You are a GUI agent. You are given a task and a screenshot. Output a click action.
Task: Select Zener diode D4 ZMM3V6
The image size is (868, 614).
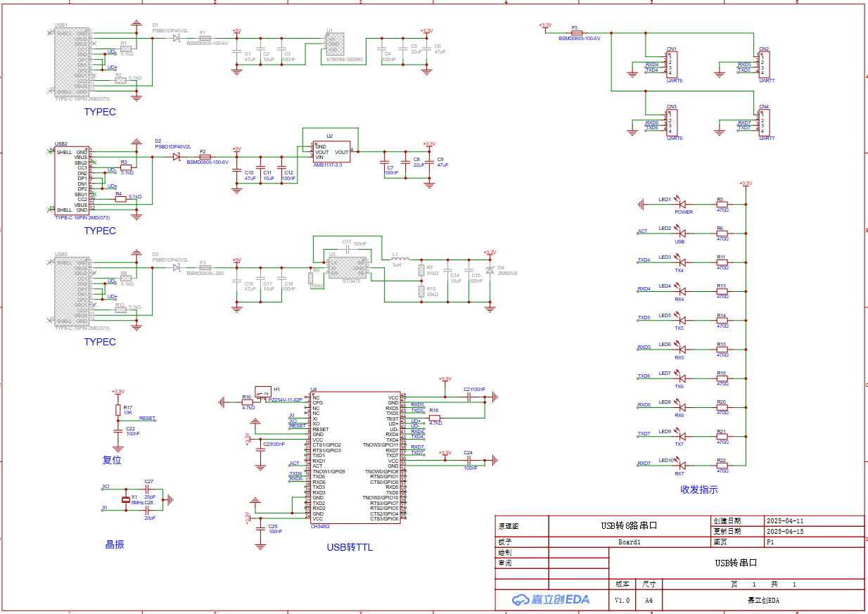(x=490, y=271)
